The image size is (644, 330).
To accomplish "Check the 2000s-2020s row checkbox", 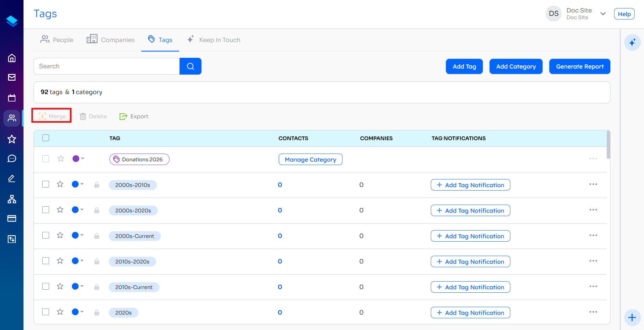I will 46,210.
